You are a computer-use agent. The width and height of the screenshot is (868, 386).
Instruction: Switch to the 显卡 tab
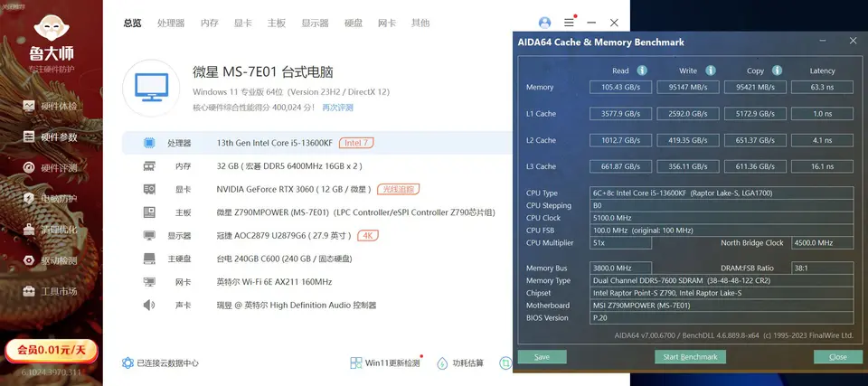click(x=243, y=23)
